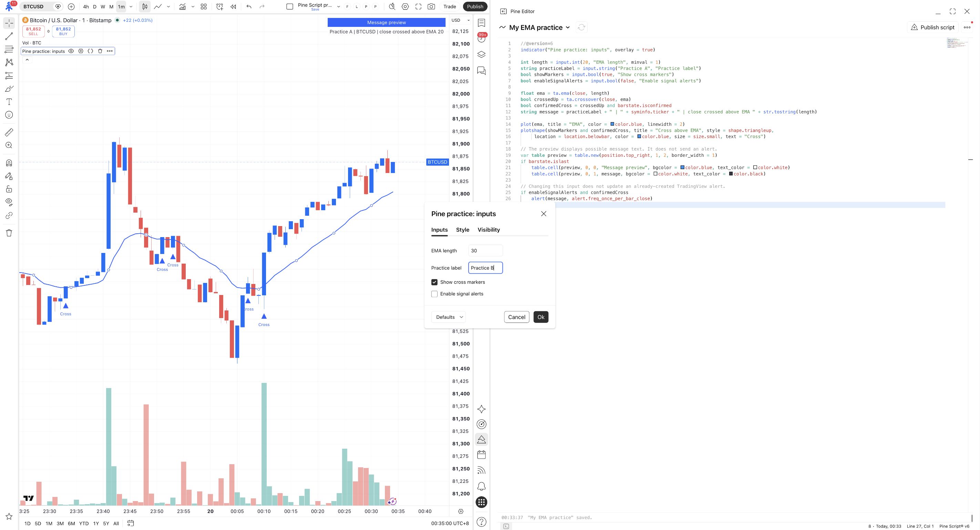Image resolution: width=980 pixels, height=530 pixels.
Task: Open the Indicators menu in toolbar
Action: click(183, 7)
